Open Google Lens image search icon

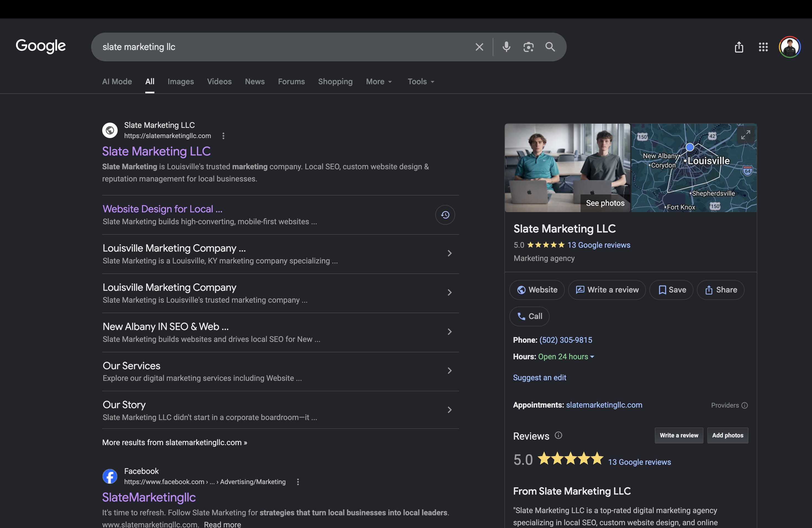(x=528, y=47)
